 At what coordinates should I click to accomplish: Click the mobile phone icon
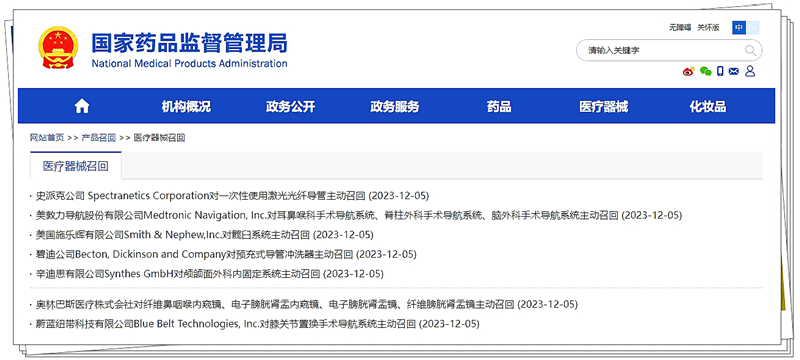(x=720, y=71)
